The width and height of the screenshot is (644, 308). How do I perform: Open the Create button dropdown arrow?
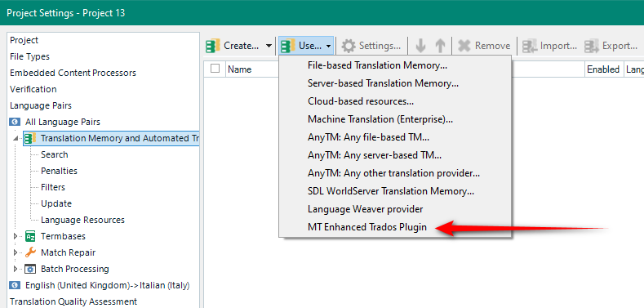tap(269, 46)
